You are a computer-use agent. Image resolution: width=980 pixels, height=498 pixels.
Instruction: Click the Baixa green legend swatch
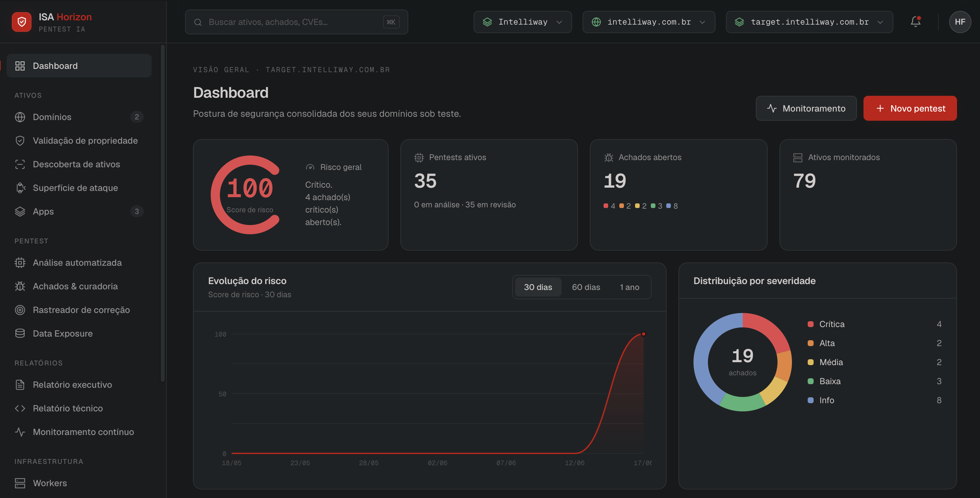(x=810, y=381)
